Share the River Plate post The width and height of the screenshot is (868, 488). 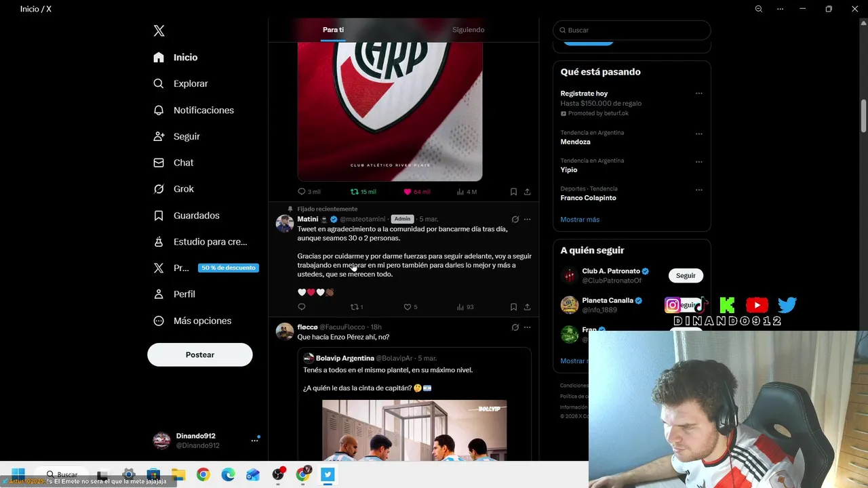527,192
